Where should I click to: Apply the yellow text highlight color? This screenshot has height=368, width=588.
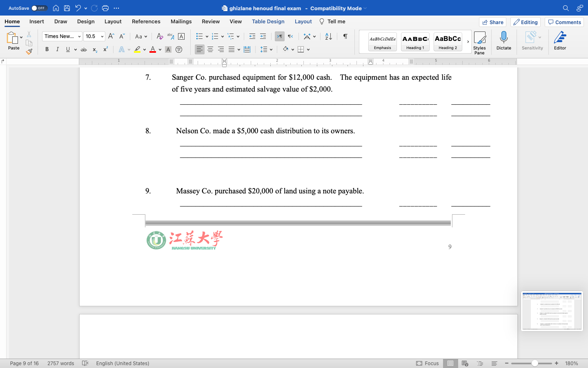137,49
